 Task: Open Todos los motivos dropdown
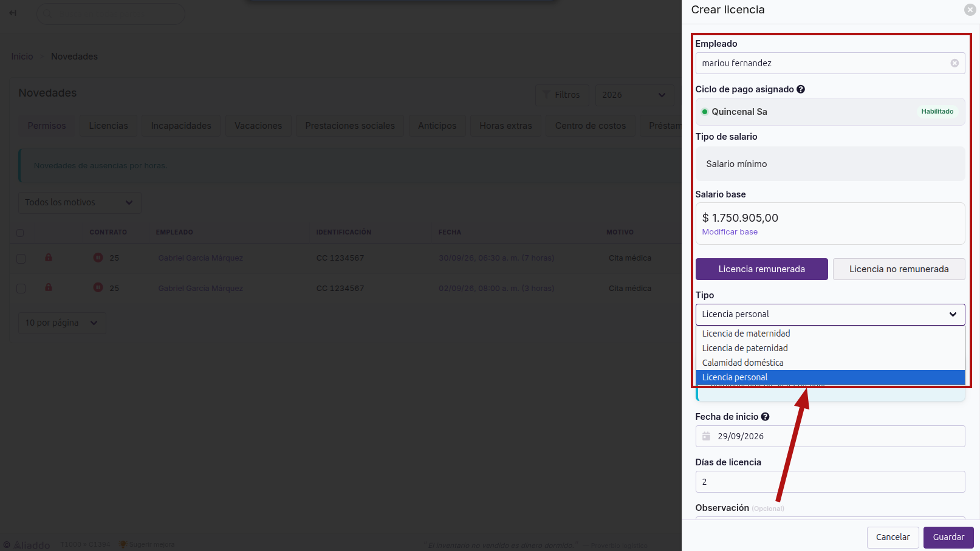coord(80,202)
